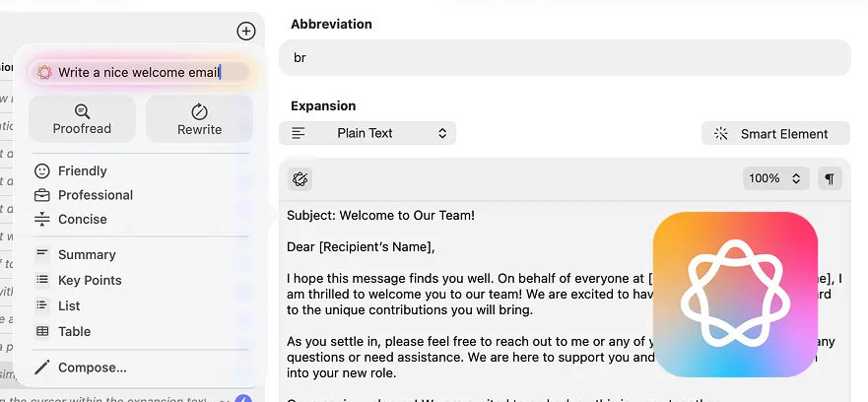The image size is (868, 402).
Task: Open the Plain Text format dropdown
Action: coord(367,133)
